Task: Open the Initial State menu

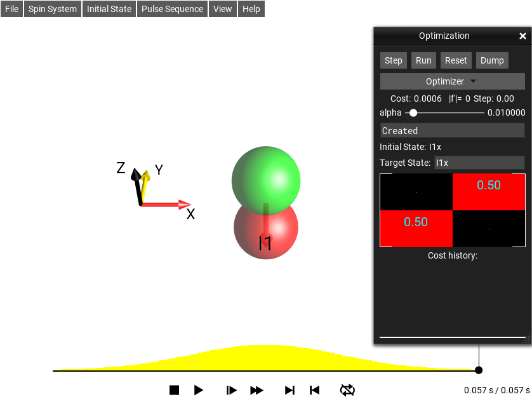Action: (109, 9)
